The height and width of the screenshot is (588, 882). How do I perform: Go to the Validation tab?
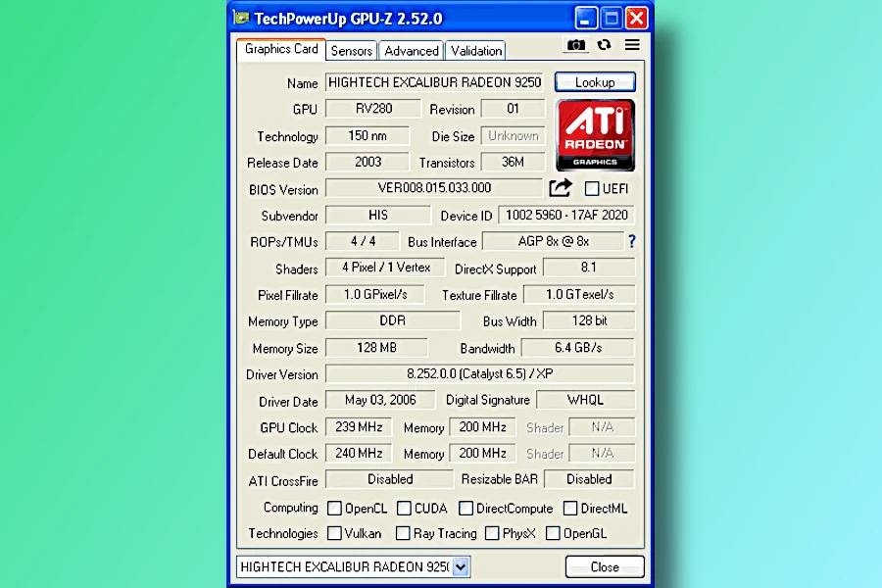pos(476,51)
